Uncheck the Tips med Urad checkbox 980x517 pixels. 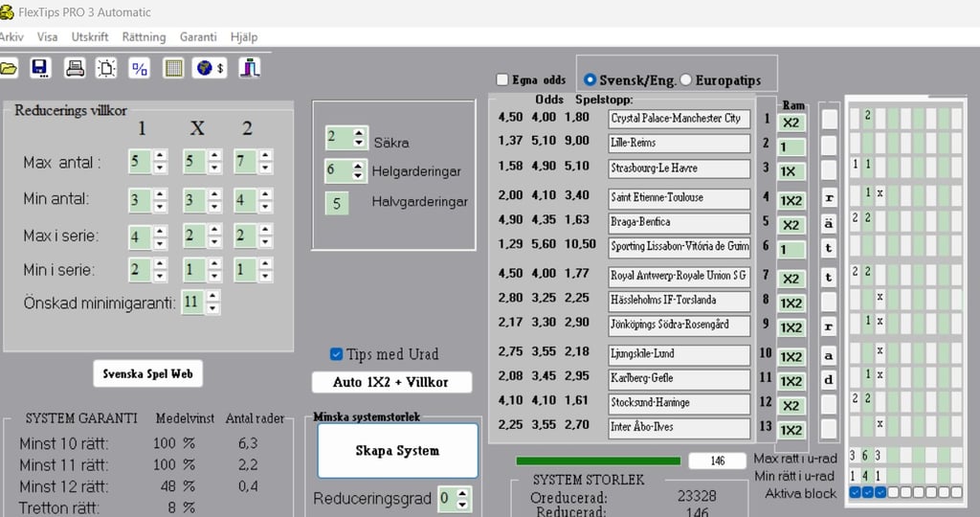coord(336,354)
